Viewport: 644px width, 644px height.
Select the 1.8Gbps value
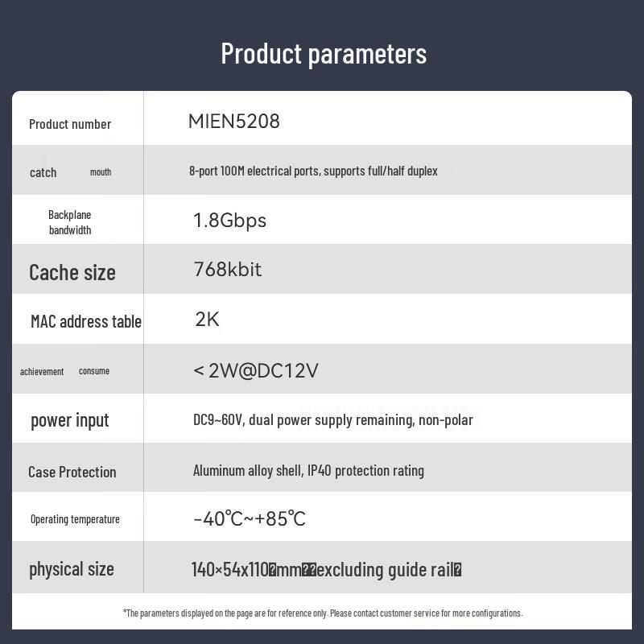click(x=229, y=221)
